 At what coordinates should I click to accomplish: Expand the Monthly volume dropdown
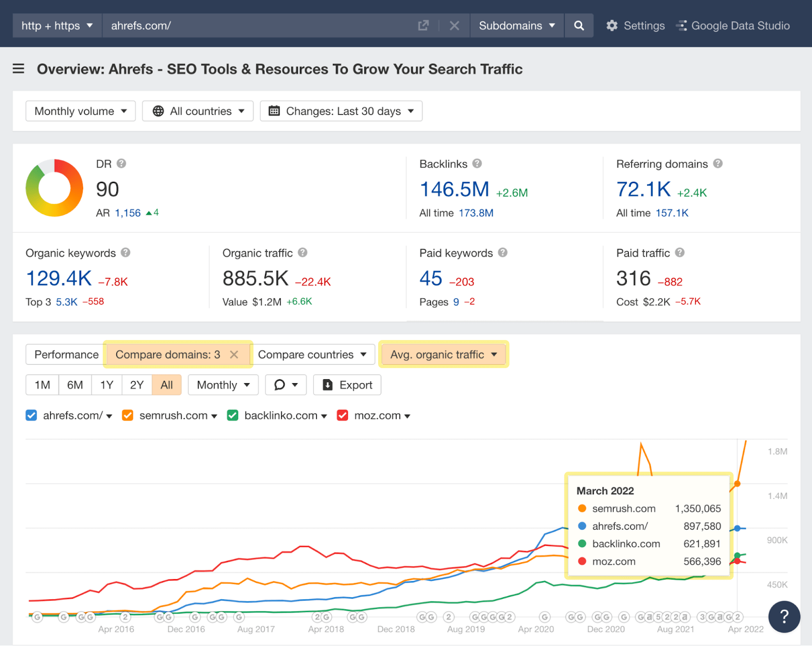tap(80, 111)
